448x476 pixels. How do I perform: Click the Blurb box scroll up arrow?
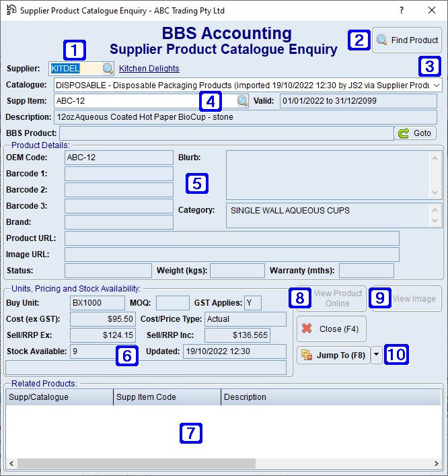pos(435,158)
